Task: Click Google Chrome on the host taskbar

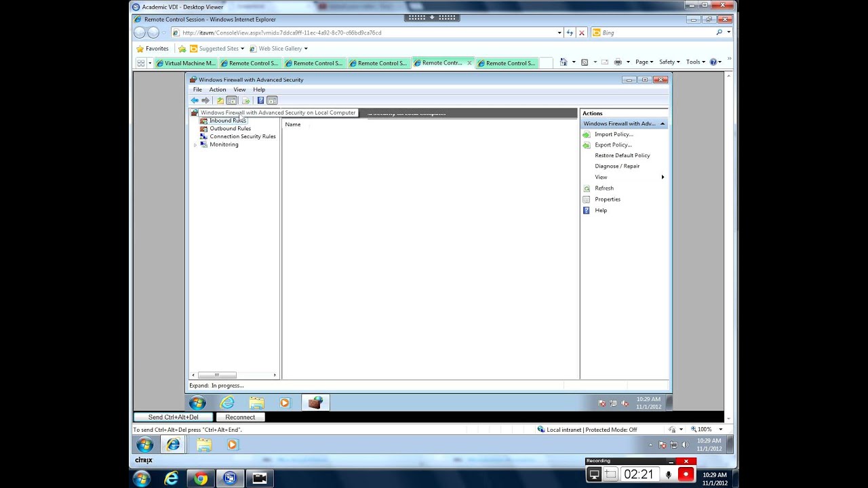Action: 201,479
